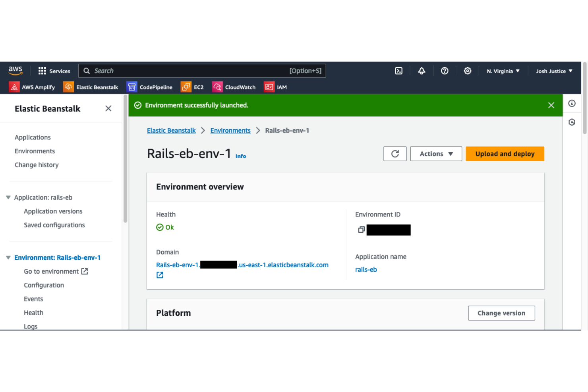Refresh the environment page with the refresh icon
The image size is (588, 392).
tap(395, 154)
